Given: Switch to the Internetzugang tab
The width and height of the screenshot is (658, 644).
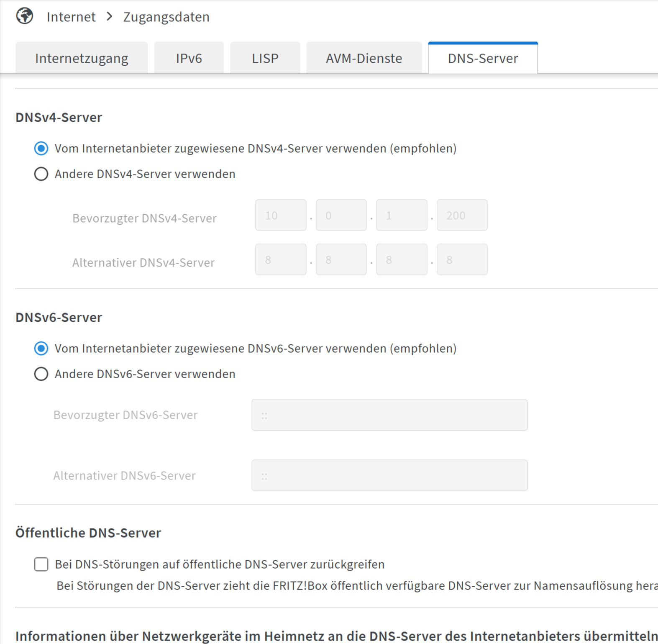Looking at the screenshot, I should coord(82,58).
